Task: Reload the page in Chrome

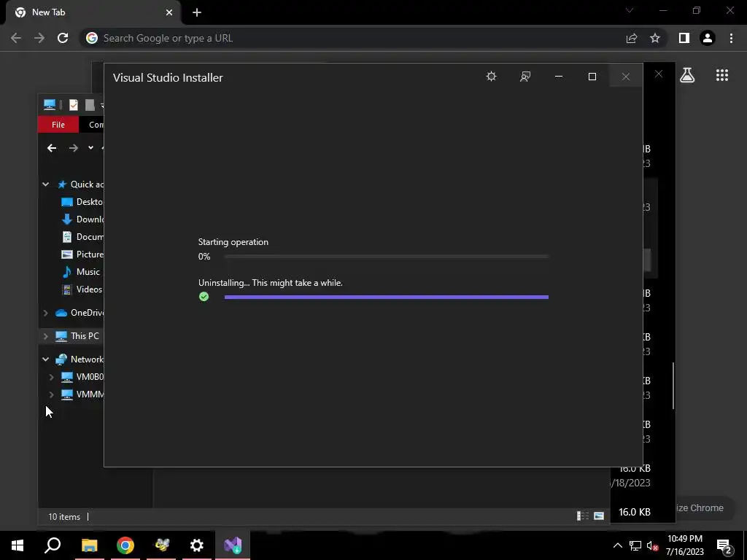Action: point(63,38)
